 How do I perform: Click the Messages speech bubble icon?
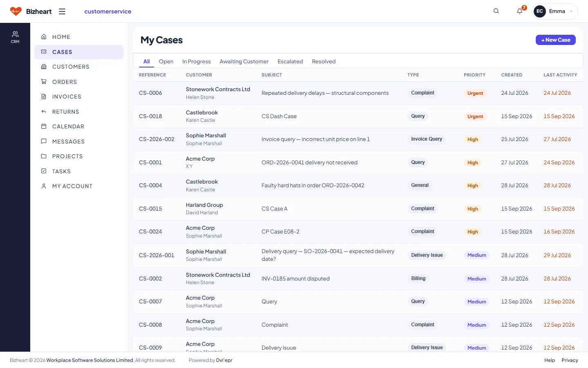[x=44, y=141]
